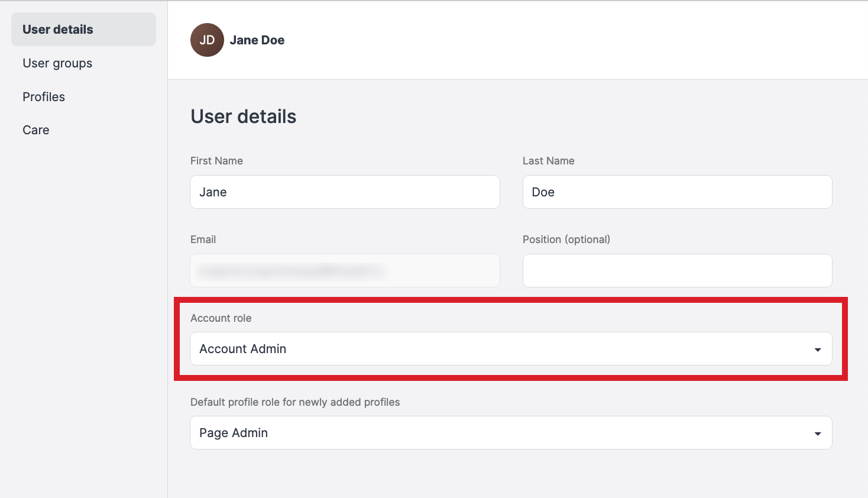Image resolution: width=868 pixels, height=498 pixels.
Task: Click the Account role dropdown arrow
Action: [x=817, y=350]
